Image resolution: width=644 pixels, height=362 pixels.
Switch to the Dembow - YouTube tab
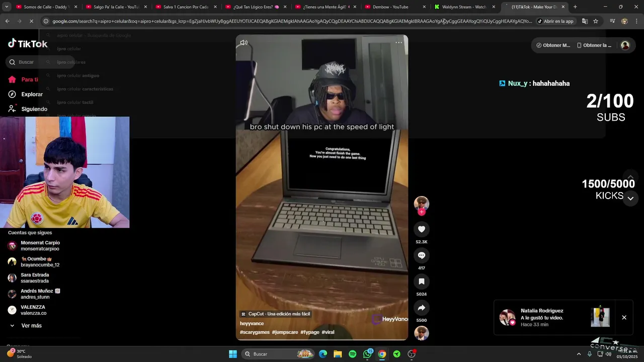pos(395,7)
